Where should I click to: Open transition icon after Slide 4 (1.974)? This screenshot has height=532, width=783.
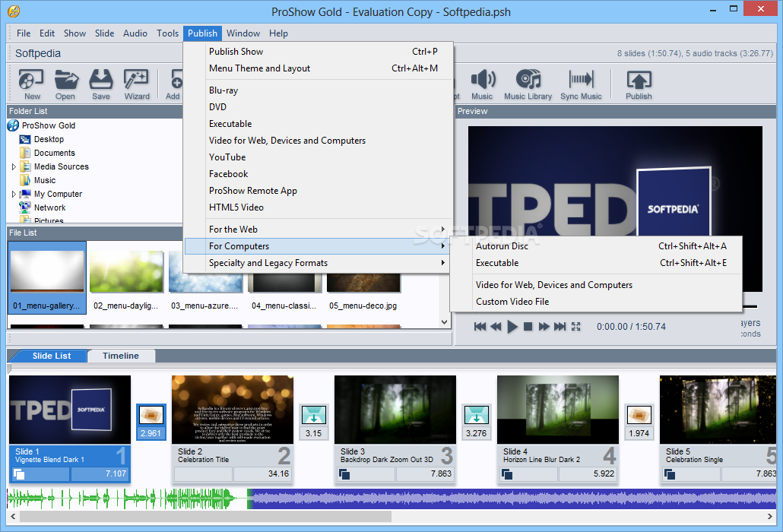click(x=639, y=415)
